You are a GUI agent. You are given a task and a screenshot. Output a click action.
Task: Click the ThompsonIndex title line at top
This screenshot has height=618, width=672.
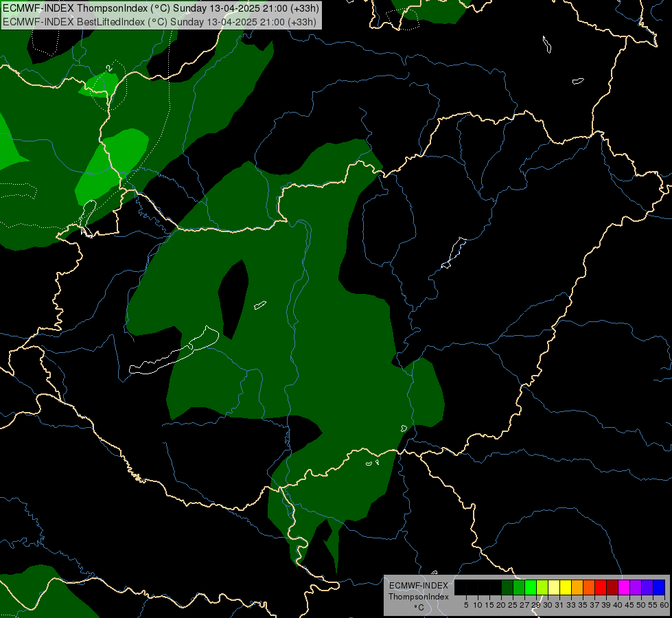(161, 8)
